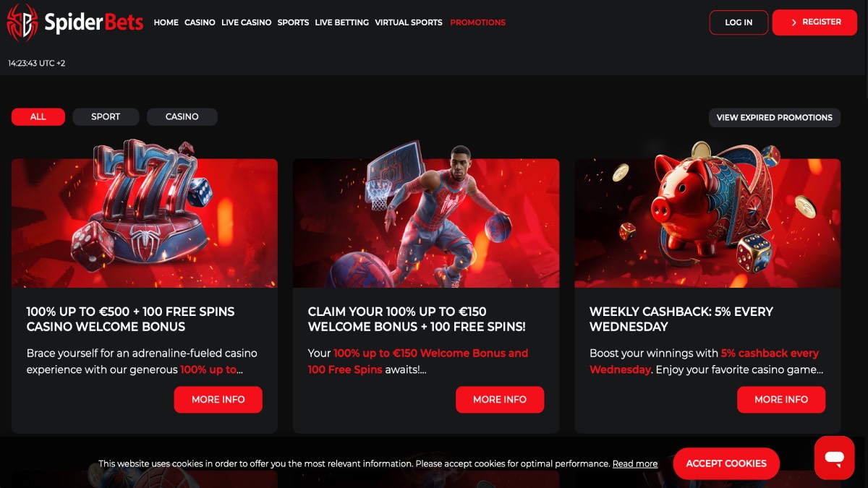Filter promotions by CASINO

point(182,116)
